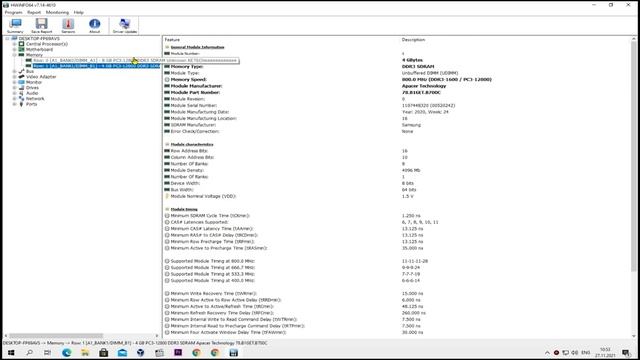
Task: Select the Monitor tree node
Action: click(x=34, y=82)
